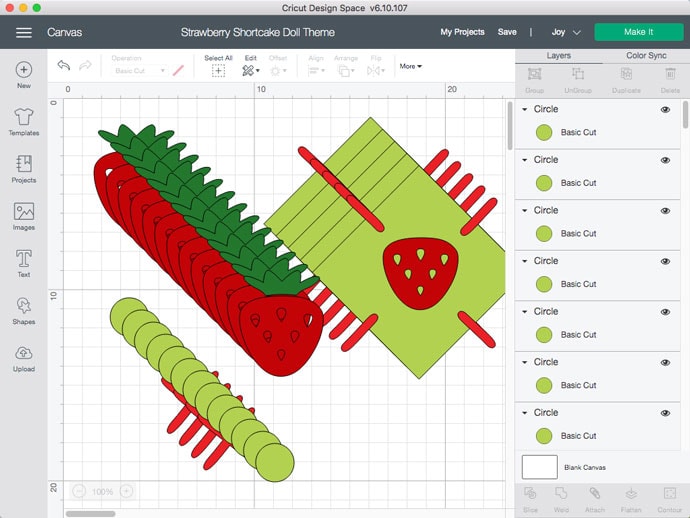Click the Make It button
The height and width of the screenshot is (518, 690).
(x=639, y=32)
